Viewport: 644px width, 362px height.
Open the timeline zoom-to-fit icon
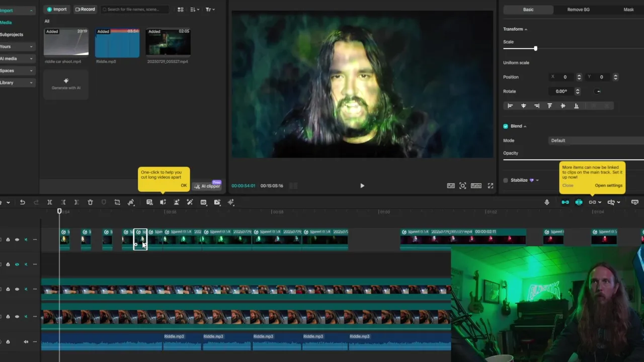(635, 202)
